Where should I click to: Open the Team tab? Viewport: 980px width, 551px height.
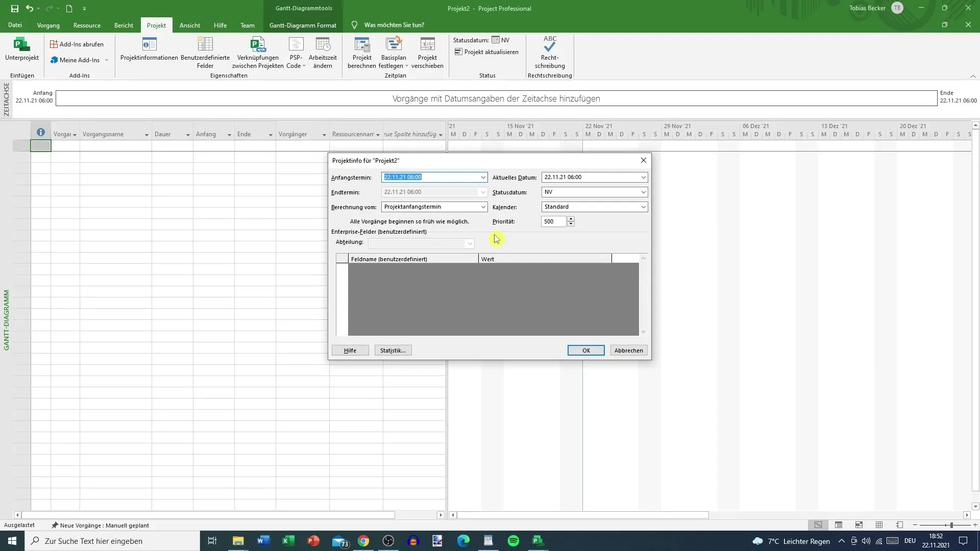click(248, 25)
